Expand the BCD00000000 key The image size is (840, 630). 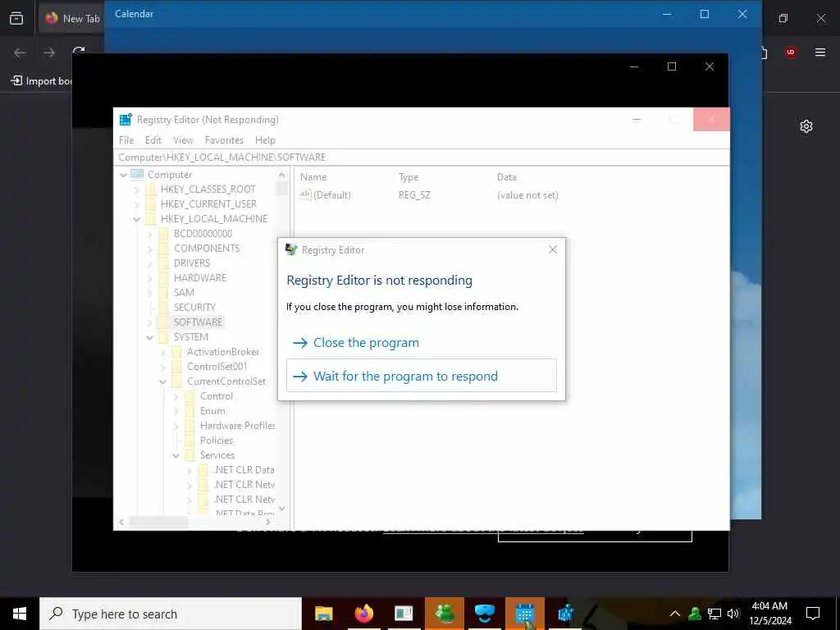(150, 234)
